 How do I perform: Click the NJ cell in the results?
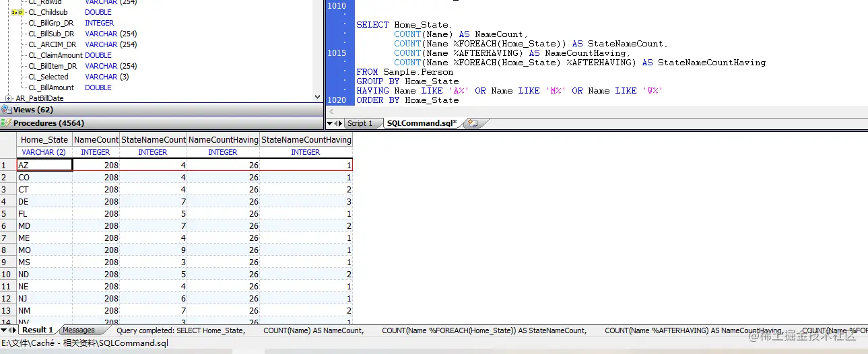pyautogui.click(x=44, y=298)
